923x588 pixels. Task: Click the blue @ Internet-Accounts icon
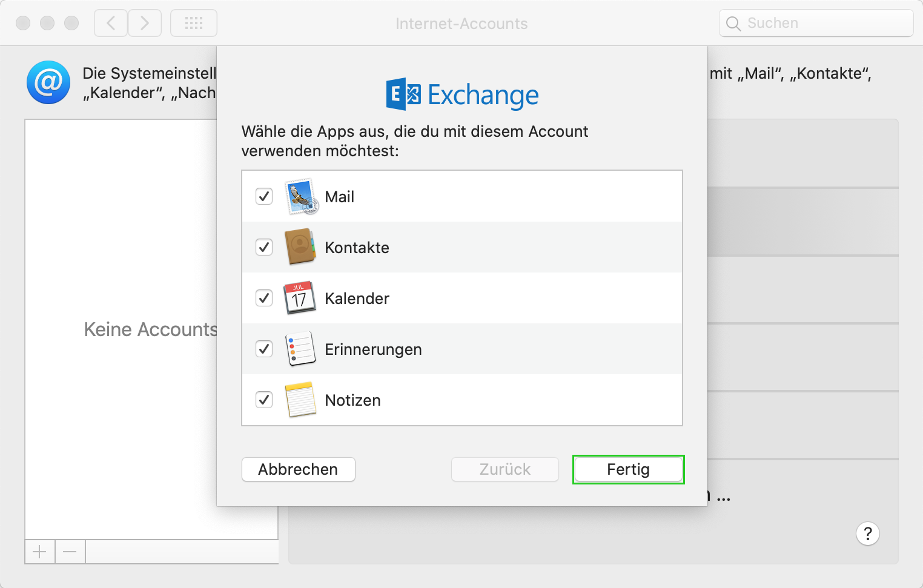48,82
